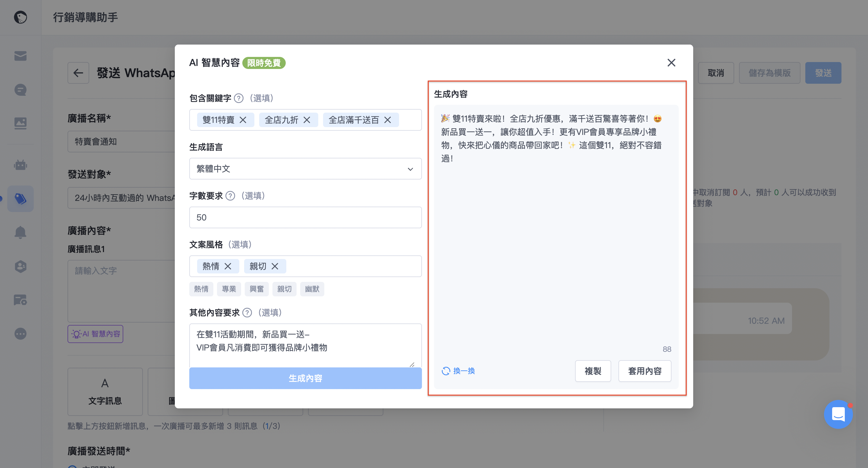
Task: Regenerate content with 換一換
Action: coord(458,371)
